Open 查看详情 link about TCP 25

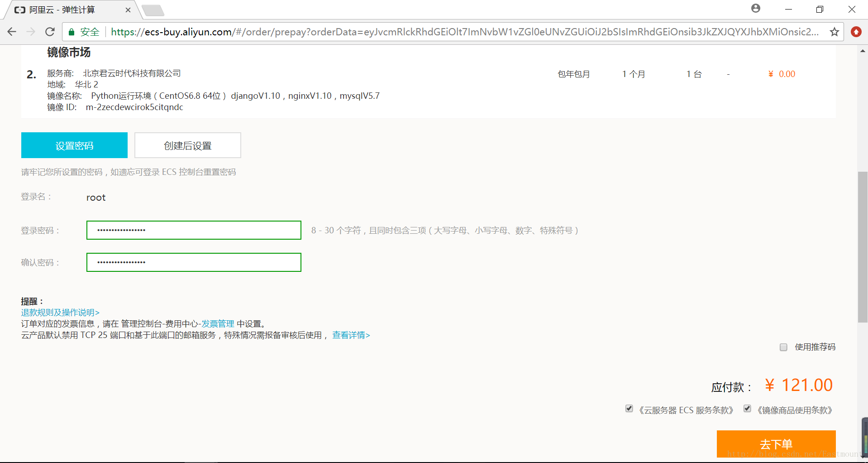point(351,335)
